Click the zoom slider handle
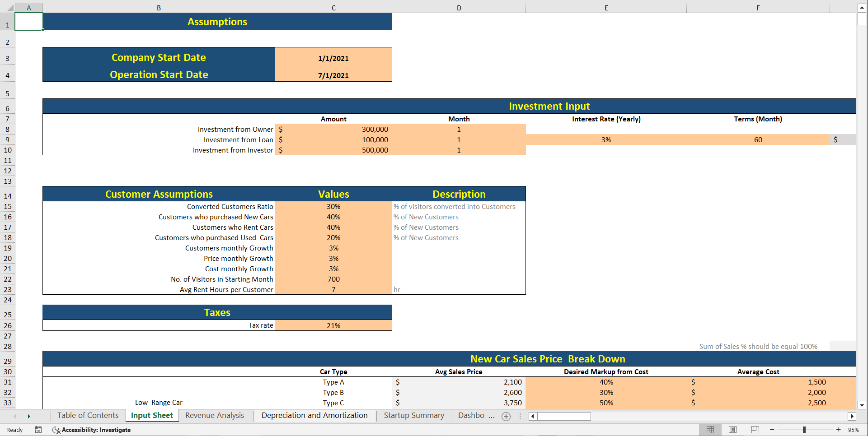Viewport: 868px width, 436px height. tap(805, 430)
